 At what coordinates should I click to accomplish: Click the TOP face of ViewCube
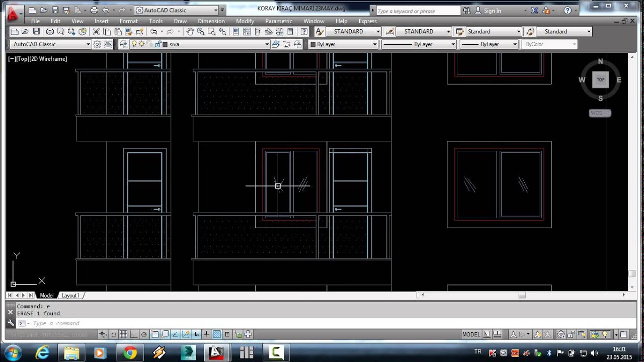pos(600,79)
